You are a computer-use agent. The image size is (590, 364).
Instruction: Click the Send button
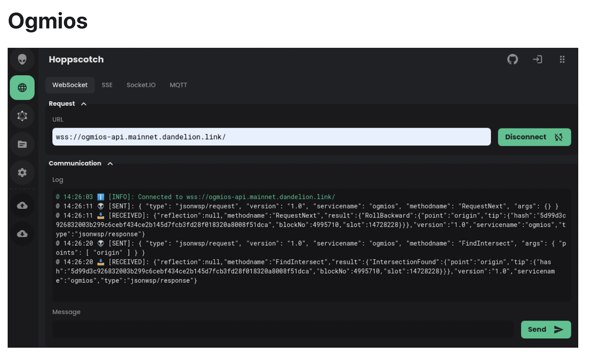(x=546, y=330)
